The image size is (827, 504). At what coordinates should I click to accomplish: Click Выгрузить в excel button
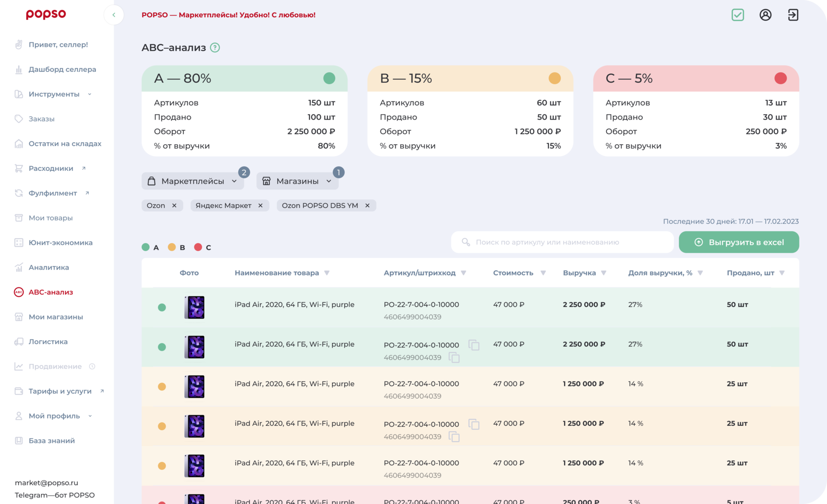click(739, 242)
